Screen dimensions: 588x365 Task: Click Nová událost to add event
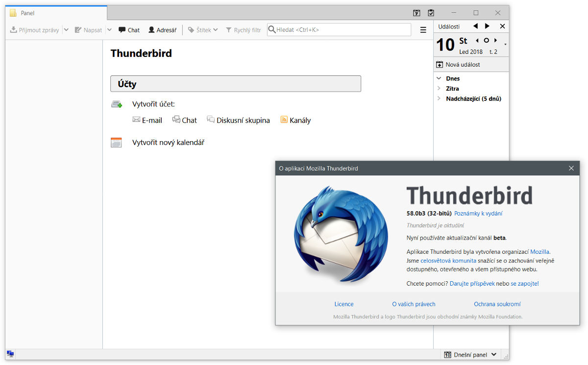(458, 65)
